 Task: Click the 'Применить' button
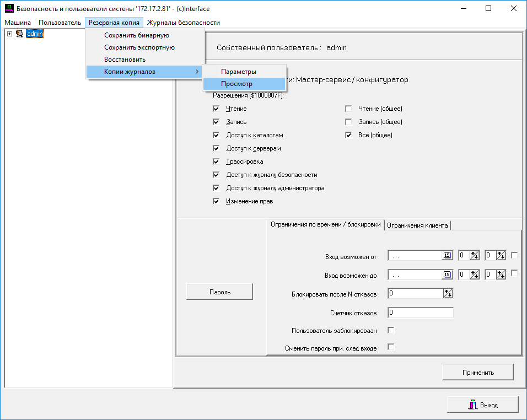(477, 372)
